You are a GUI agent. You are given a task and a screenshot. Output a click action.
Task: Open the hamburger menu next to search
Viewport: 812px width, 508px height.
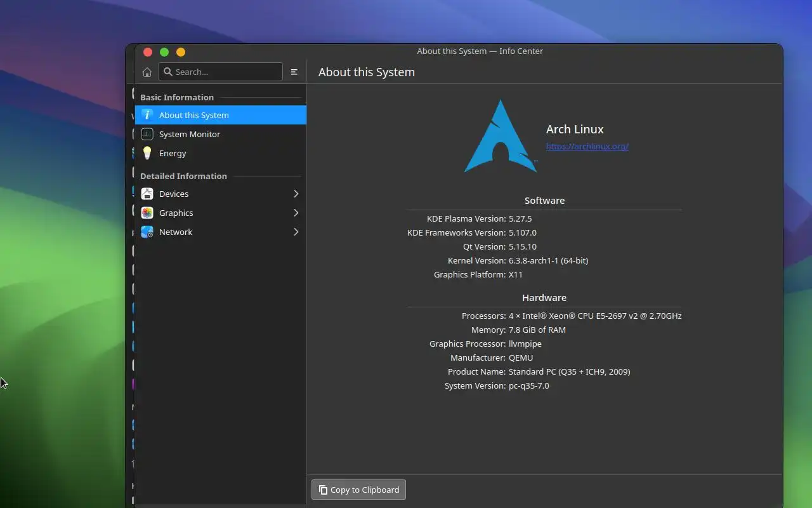[294, 72]
